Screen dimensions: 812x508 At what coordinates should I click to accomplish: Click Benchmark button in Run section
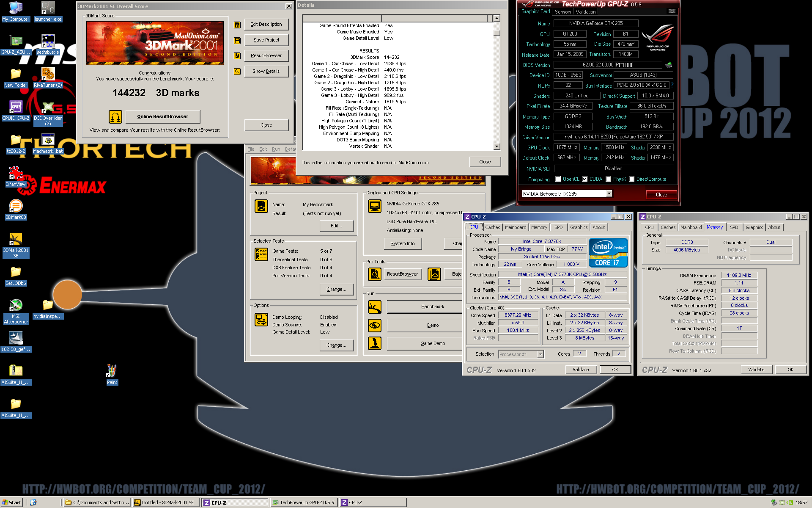coord(425,306)
